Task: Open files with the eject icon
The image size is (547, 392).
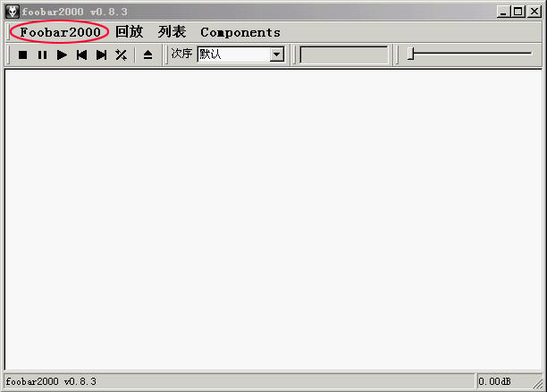Action: [x=147, y=55]
